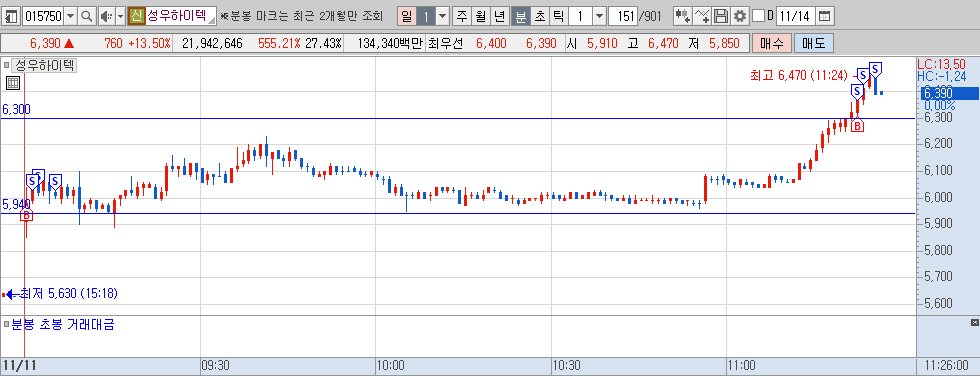Viewport: 980px width, 376px height.
Task: Open the minute interval dropdown arrow
Action: (599, 16)
